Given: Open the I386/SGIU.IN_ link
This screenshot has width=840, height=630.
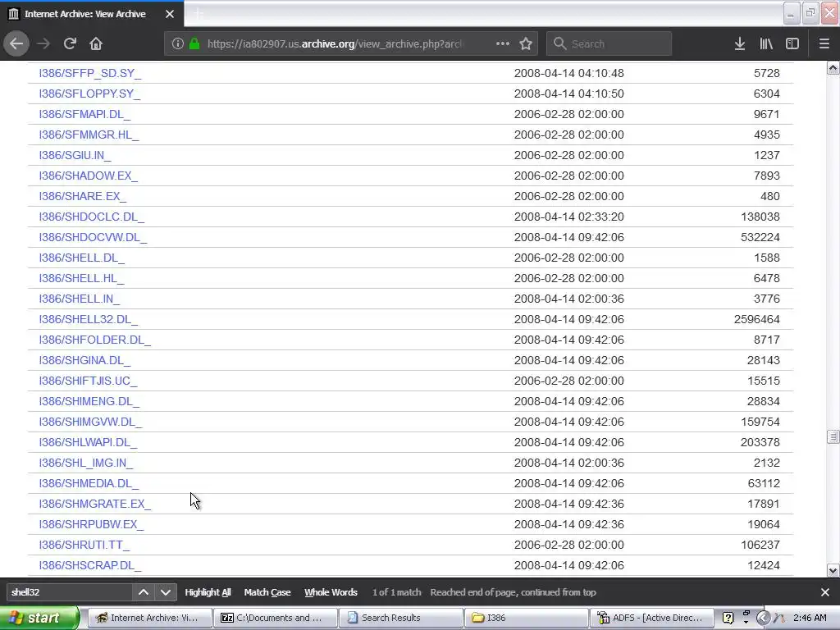Looking at the screenshot, I should coord(75,155).
